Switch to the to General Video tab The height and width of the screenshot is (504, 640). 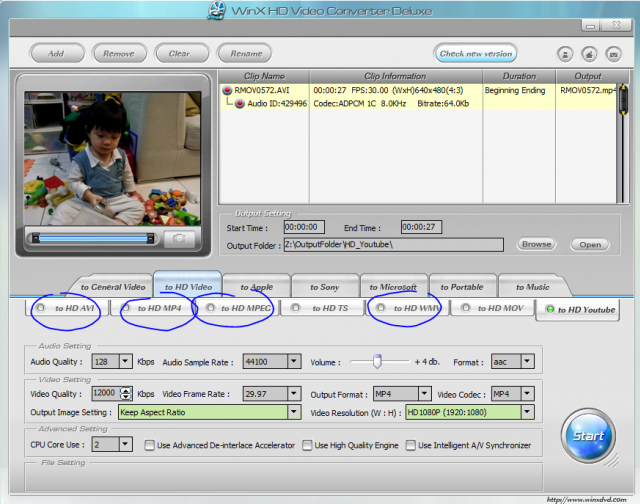pyautogui.click(x=113, y=287)
